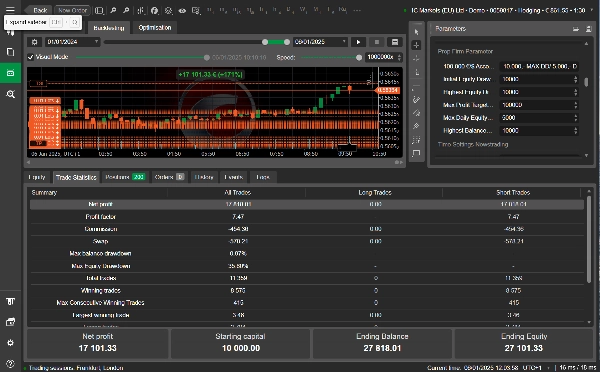This screenshot has width=600, height=372.
Task: Click the save parameters icon in Parameters header
Action: point(589,29)
